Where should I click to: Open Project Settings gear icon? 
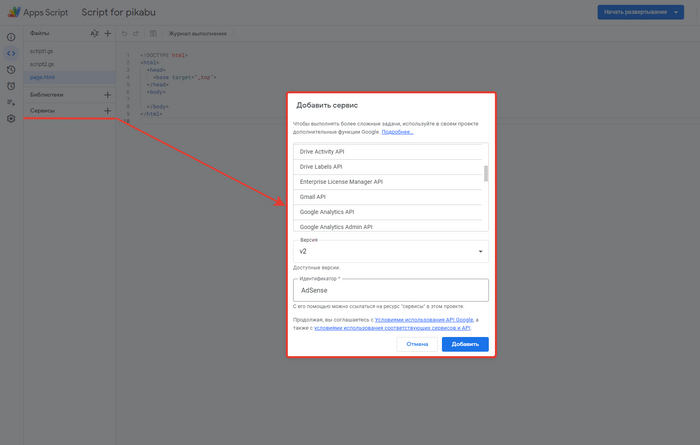click(x=11, y=119)
